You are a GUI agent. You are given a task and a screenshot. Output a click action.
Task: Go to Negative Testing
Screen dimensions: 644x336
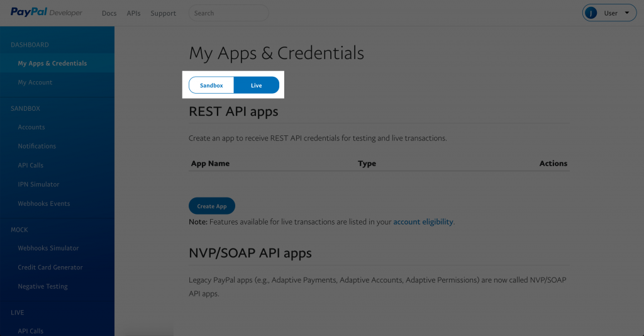[43, 286]
